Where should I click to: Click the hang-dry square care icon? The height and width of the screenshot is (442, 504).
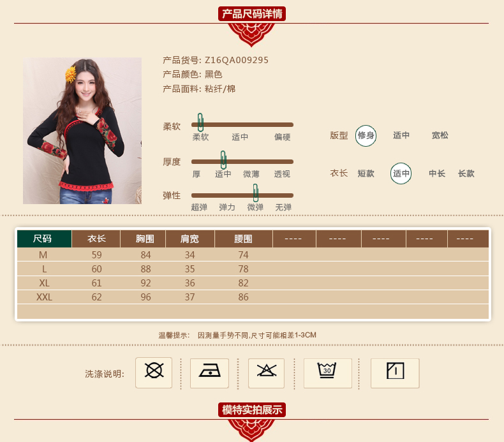(x=395, y=372)
